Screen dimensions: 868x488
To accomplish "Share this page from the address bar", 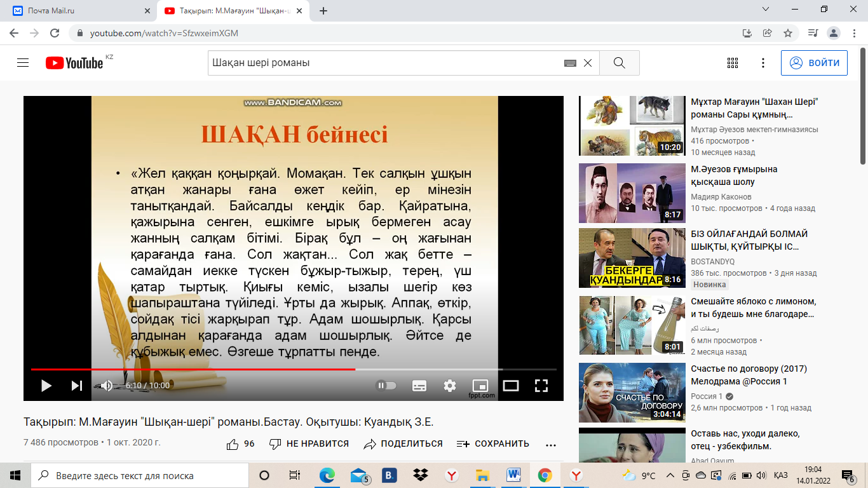I will point(767,33).
